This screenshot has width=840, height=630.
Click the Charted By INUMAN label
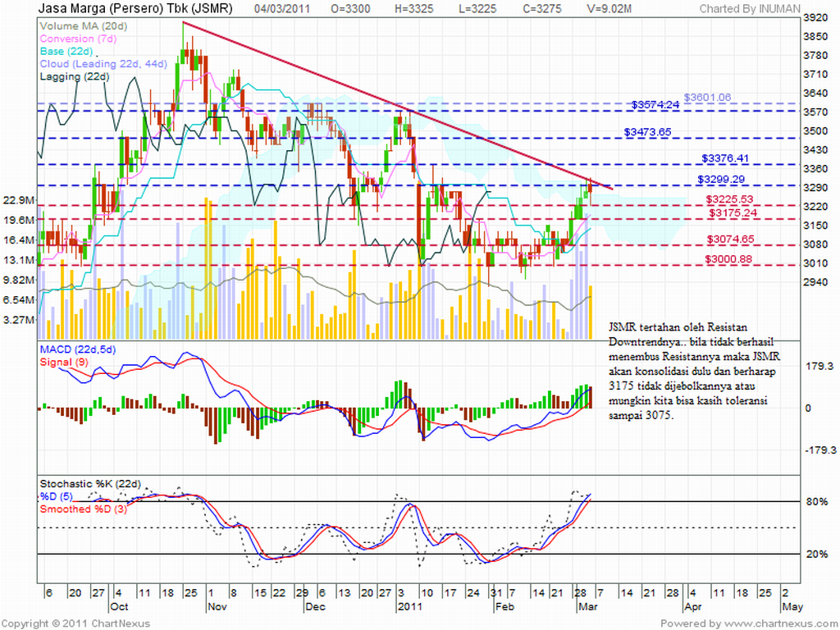750,8
